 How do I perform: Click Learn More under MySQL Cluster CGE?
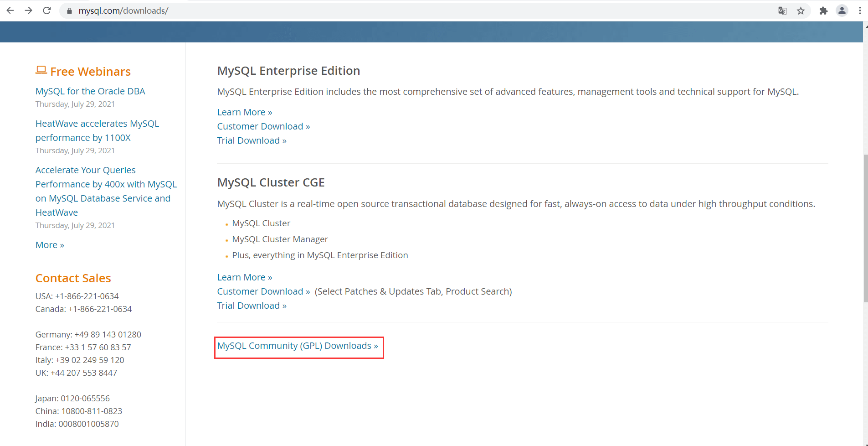tap(245, 277)
